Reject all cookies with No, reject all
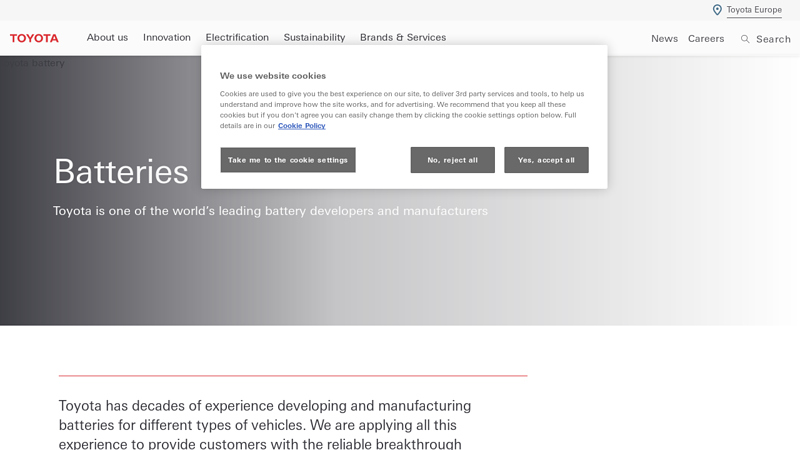This screenshot has width=800, height=450. pos(452,160)
